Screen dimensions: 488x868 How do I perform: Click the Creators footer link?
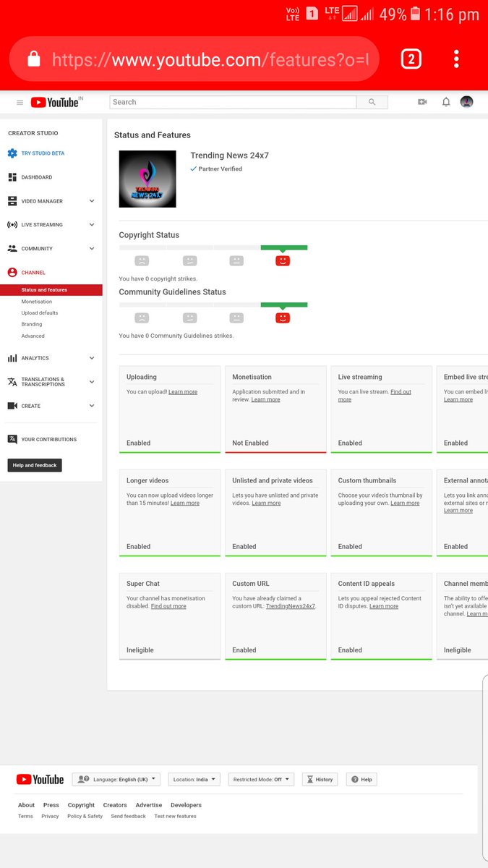pos(115,805)
